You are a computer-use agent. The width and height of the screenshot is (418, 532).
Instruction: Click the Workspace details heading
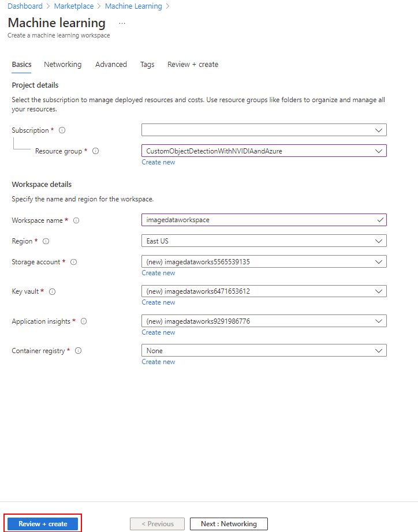click(42, 185)
